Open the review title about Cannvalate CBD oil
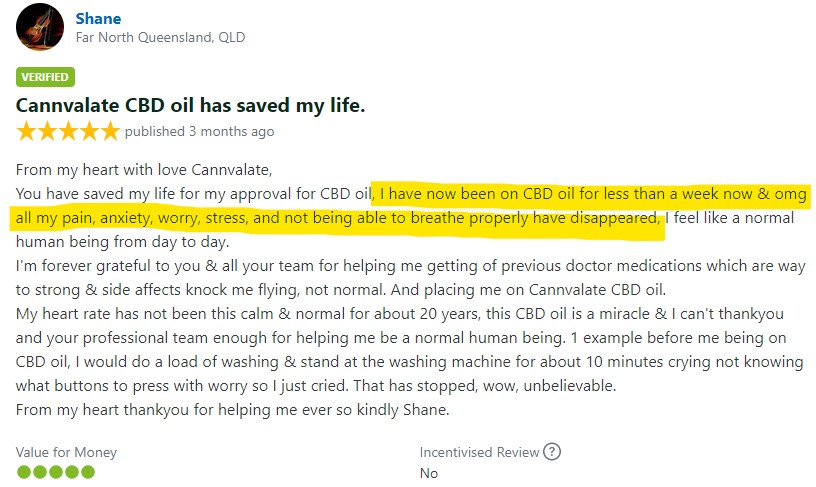 pyautogui.click(x=190, y=105)
